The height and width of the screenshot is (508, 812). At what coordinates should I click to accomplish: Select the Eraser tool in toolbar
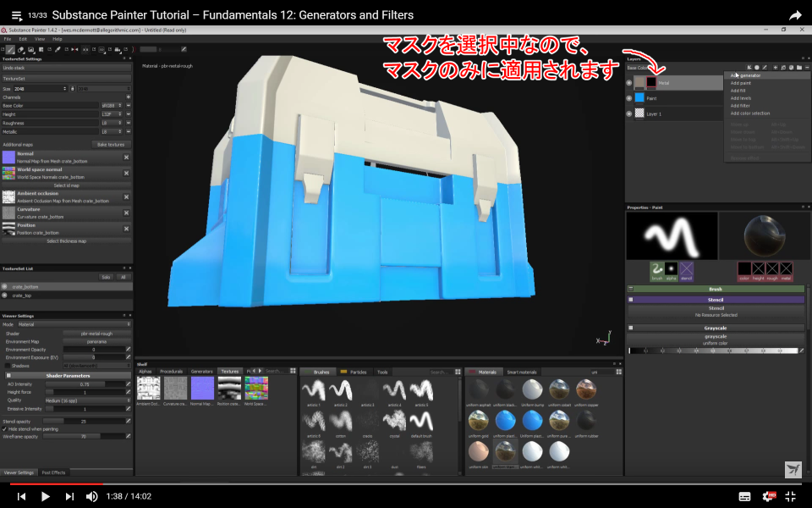20,50
